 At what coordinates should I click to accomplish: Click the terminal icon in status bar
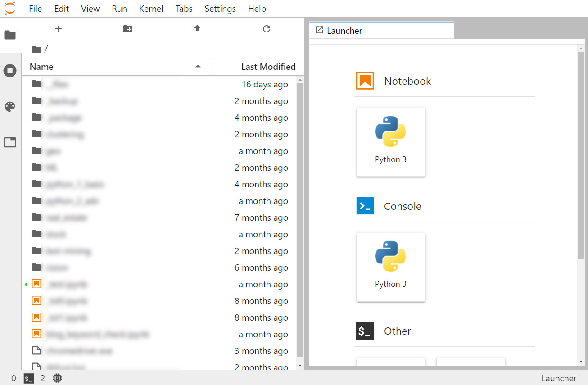(x=28, y=379)
